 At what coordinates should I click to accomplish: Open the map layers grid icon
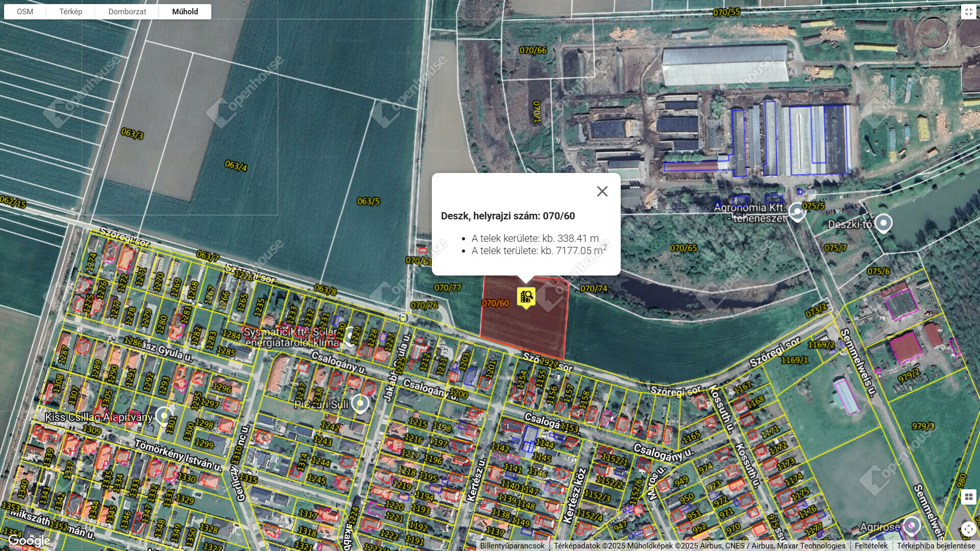pyautogui.click(x=968, y=496)
